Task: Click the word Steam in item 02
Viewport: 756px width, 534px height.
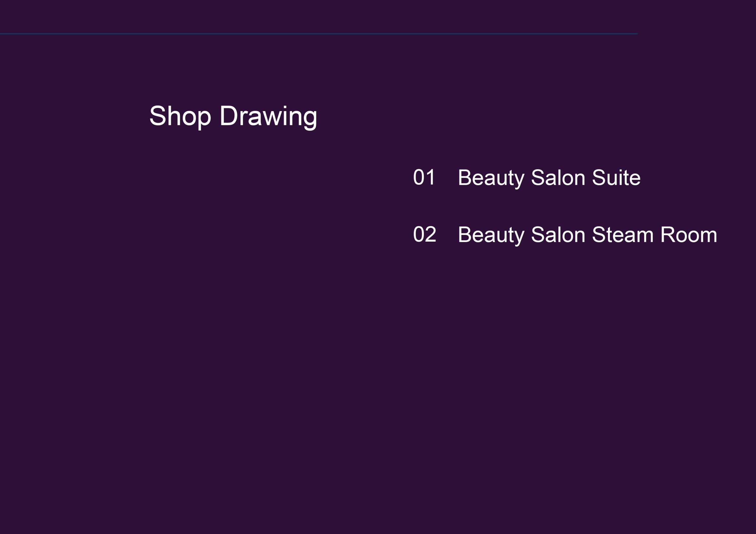Action: tap(623, 235)
